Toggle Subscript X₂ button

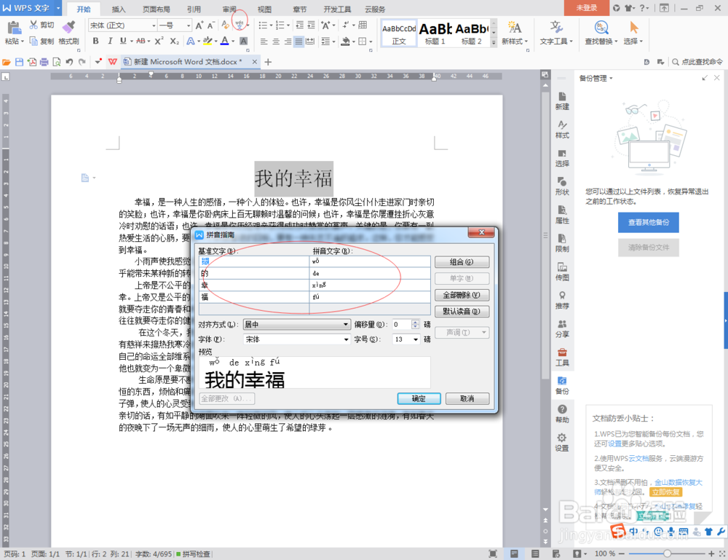[174, 41]
